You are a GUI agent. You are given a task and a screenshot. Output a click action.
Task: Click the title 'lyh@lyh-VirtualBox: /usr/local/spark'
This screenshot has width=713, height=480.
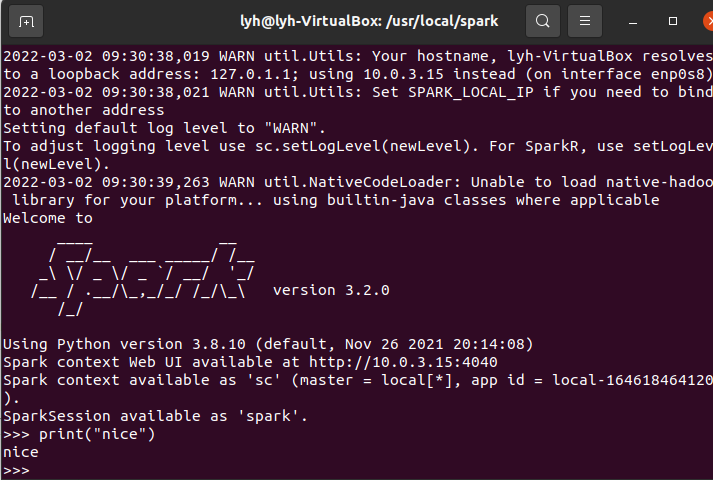click(369, 21)
